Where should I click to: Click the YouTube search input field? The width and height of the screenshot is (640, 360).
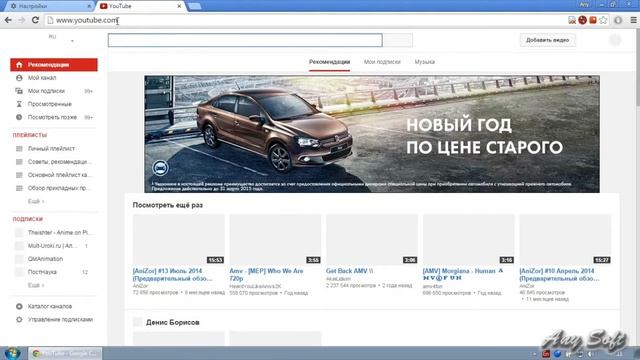[245, 40]
